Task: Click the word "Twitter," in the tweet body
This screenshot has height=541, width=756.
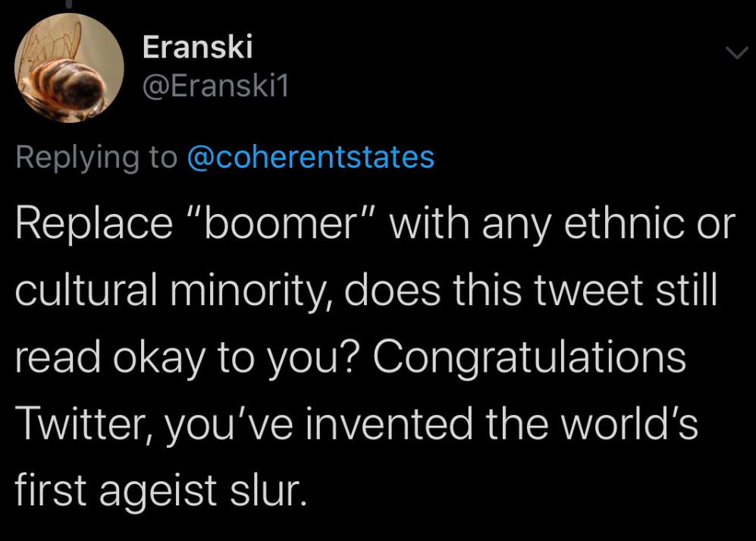Action: [85, 423]
